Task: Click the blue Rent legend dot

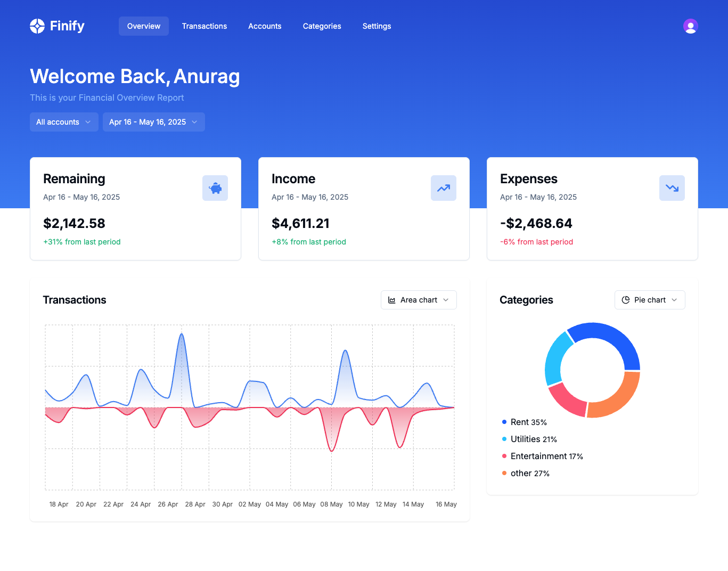Action: coord(503,422)
